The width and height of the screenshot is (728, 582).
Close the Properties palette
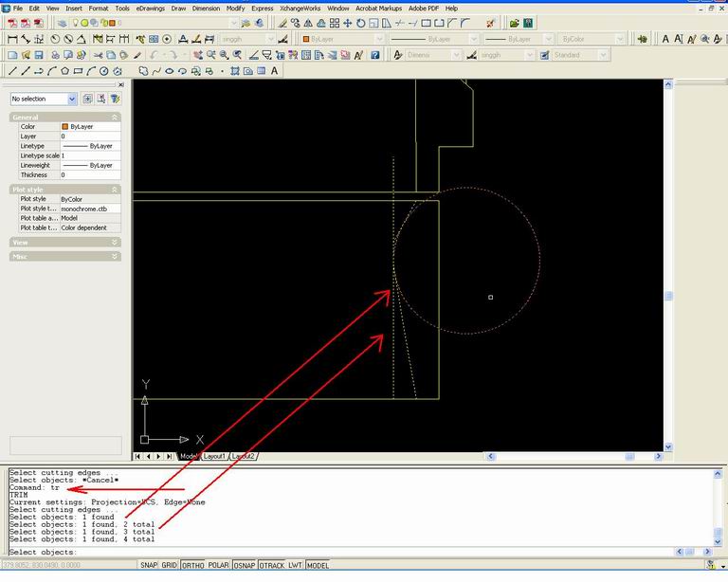[120, 85]
